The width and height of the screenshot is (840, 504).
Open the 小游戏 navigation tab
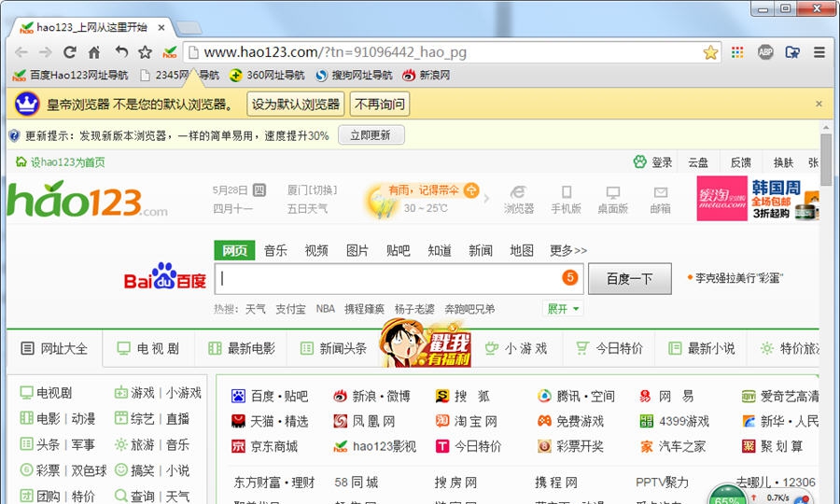click(517, 349)
